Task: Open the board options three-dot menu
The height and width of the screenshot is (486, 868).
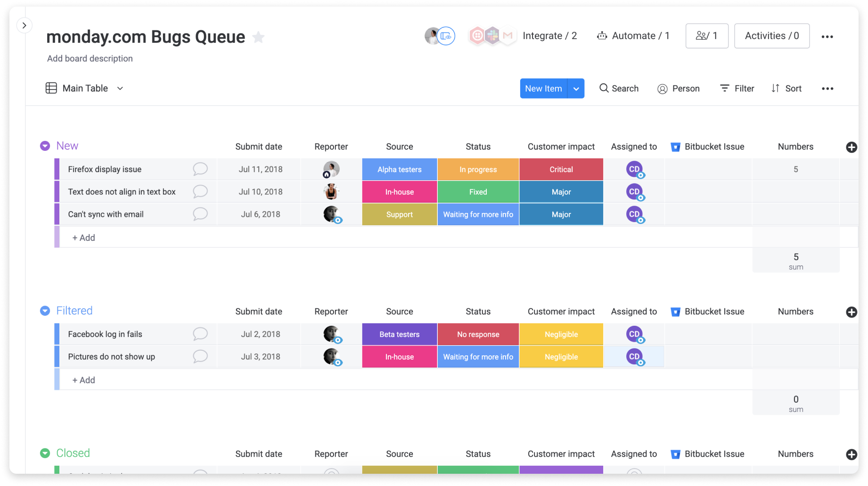Action: (x=827, y=36)
